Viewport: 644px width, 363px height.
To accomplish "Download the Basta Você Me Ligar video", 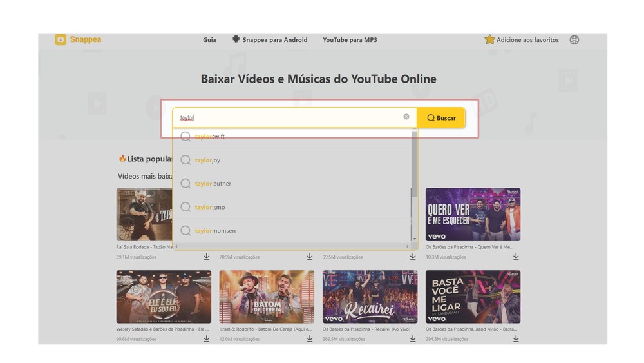I will pyautogui.click(x=516, y=338).
